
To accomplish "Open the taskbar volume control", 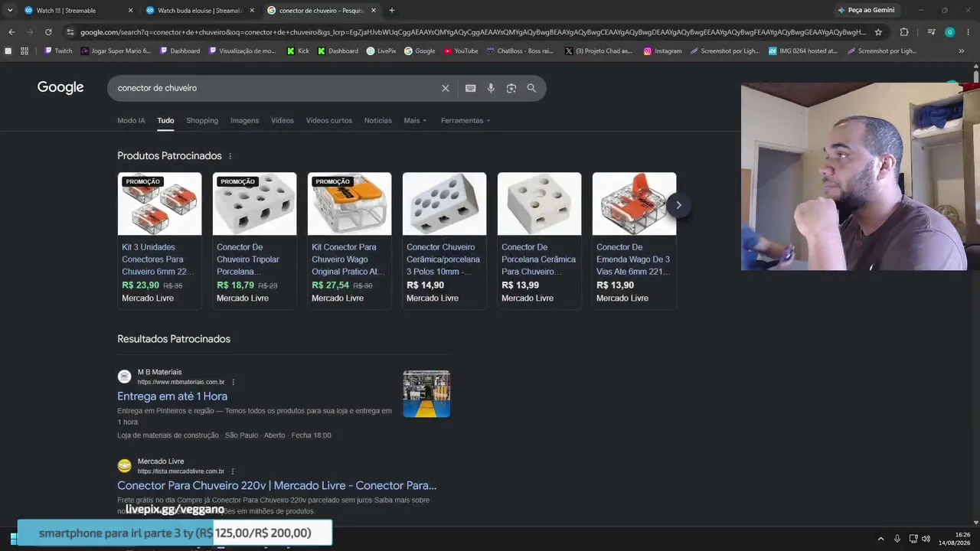I will 926,539.
